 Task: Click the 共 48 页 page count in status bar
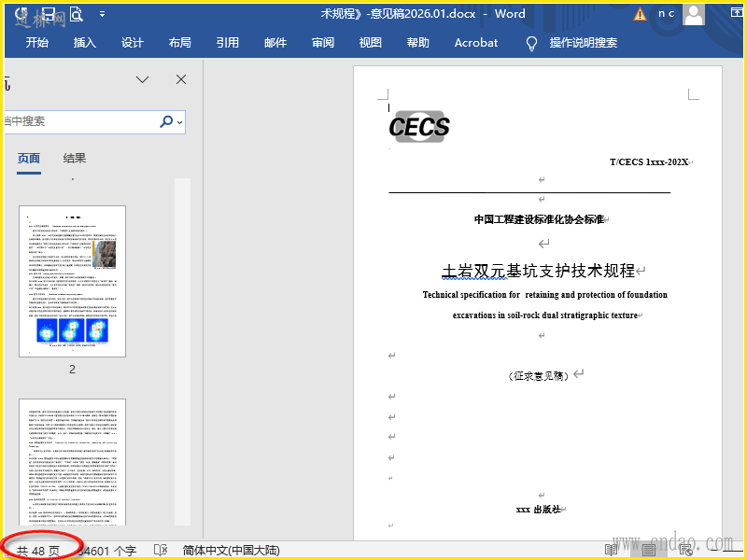coord(38,551)
